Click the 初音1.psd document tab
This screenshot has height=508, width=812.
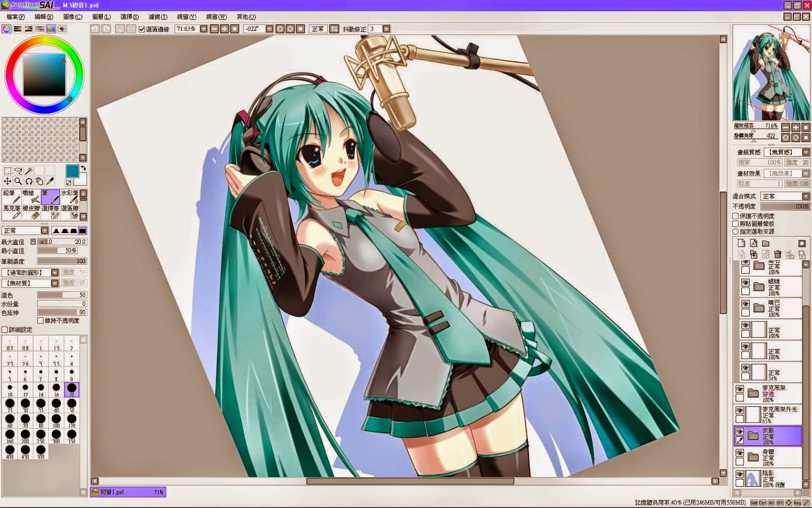click(x=128, y=492)
